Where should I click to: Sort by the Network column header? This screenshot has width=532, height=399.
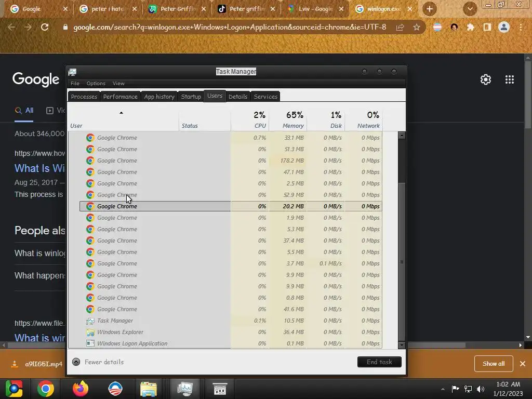[x=363, y=121]
